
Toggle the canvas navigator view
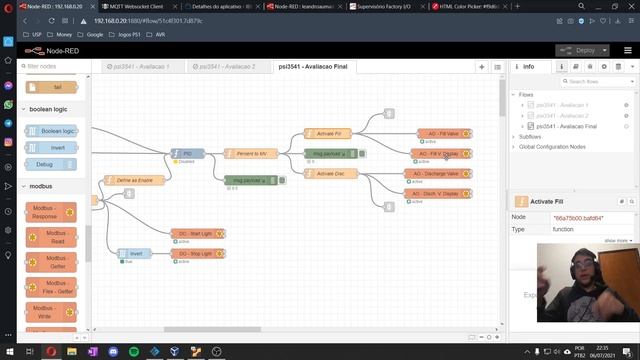click(471, 338)
